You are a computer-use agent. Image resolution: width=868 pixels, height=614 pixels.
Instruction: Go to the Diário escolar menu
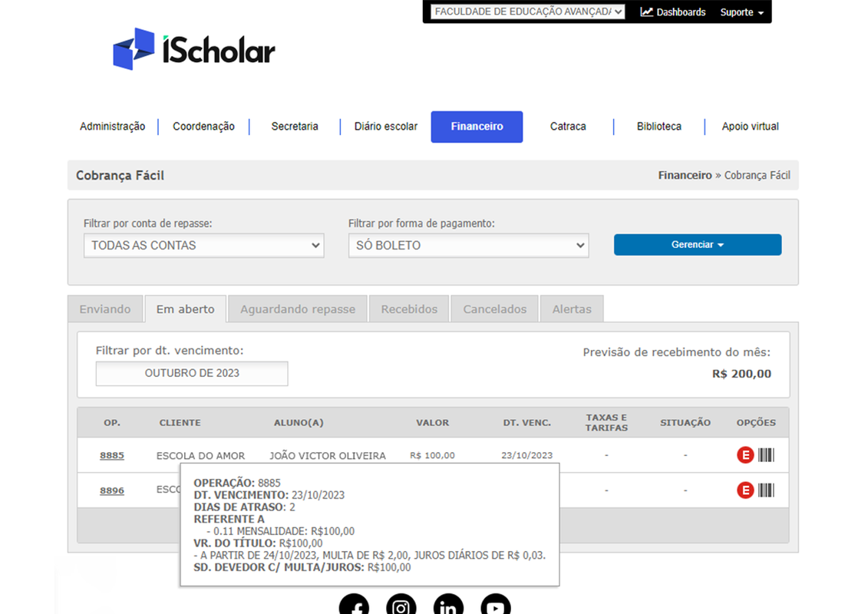coord(386,126)
